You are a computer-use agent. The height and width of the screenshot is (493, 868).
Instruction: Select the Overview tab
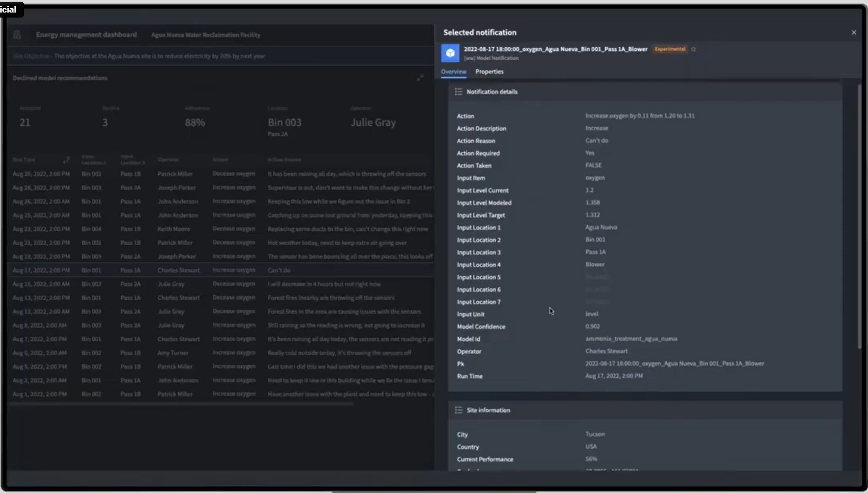click(453, 71)
